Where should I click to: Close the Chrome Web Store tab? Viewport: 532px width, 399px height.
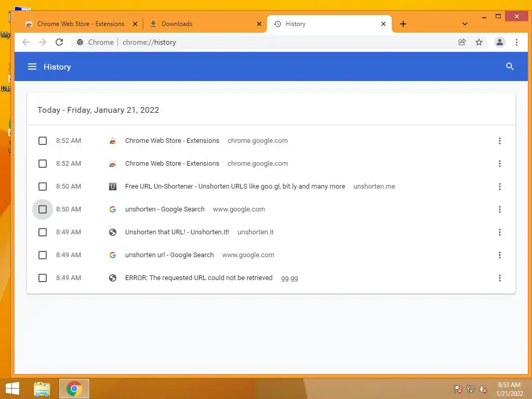pos(135,24)
